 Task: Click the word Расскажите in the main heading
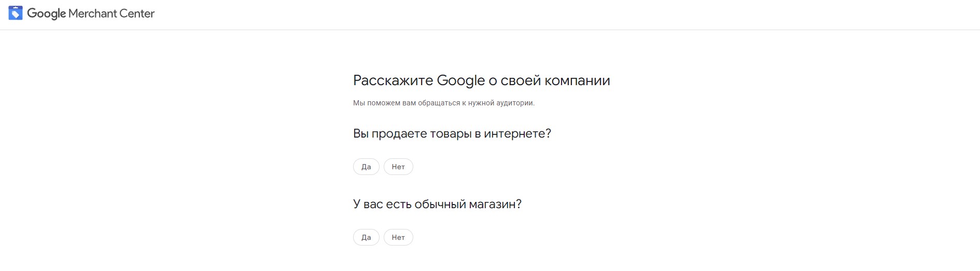pos(393,80)
